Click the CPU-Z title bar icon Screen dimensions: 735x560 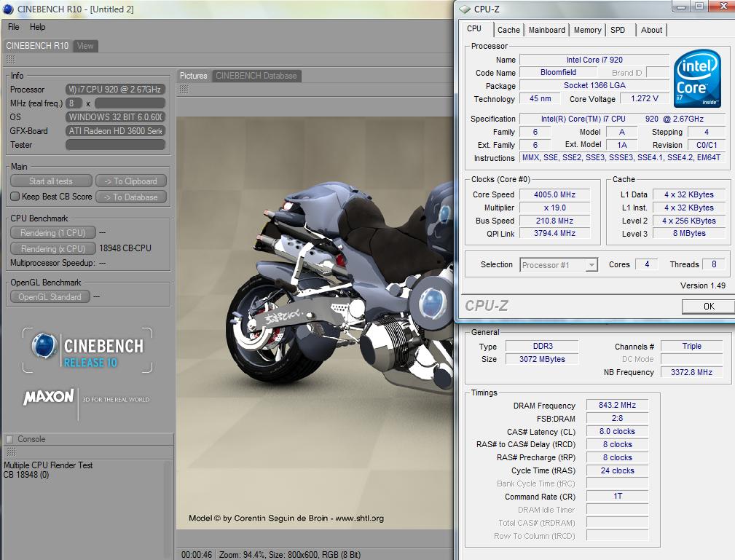click(464, 9)
